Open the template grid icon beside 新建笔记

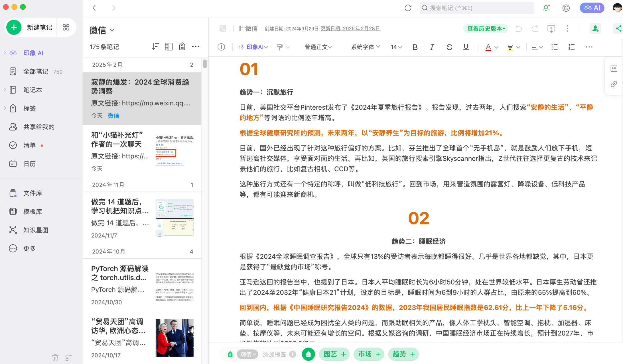pyautogui.click(x=66, y=27)
